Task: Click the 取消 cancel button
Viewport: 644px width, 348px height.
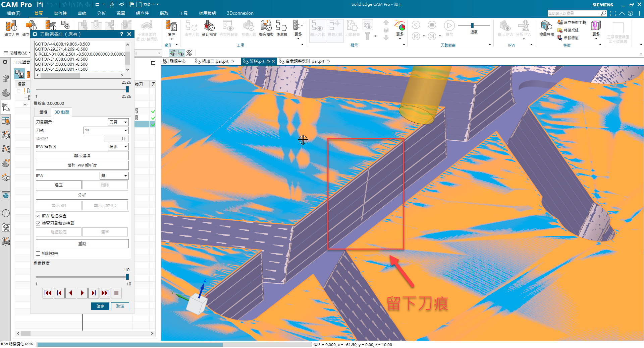Action: [120, 306]
